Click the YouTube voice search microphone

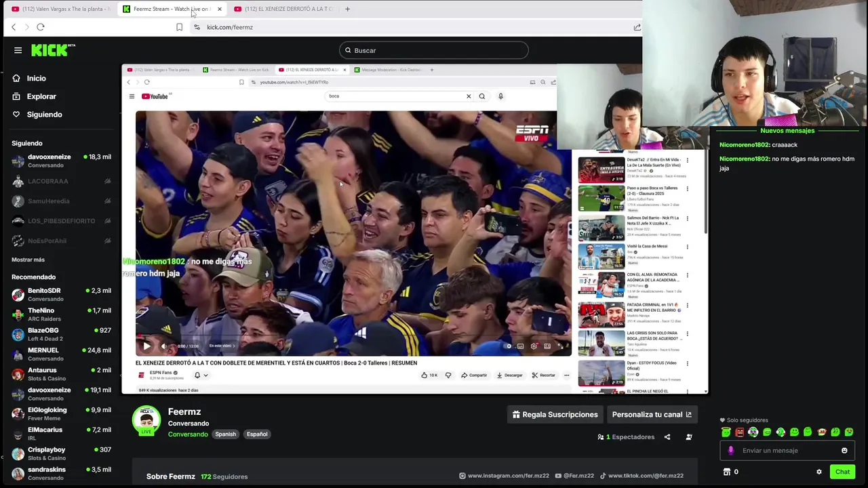pos(500,96)
